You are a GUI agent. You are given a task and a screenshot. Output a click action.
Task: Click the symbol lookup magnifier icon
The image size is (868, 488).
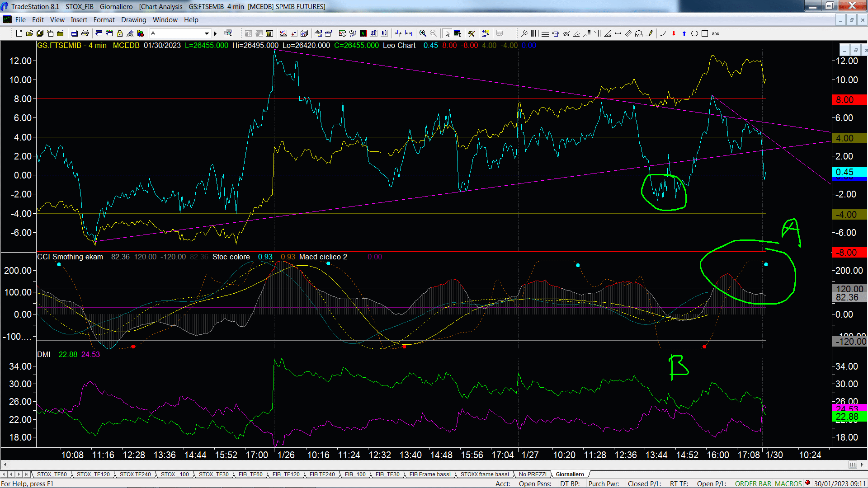[228, 33]
